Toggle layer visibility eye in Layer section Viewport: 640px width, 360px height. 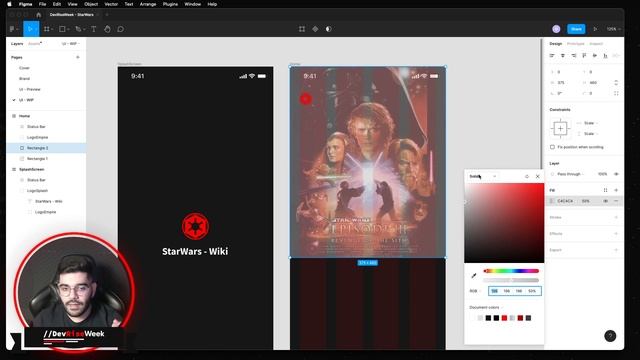pos(616,174)
